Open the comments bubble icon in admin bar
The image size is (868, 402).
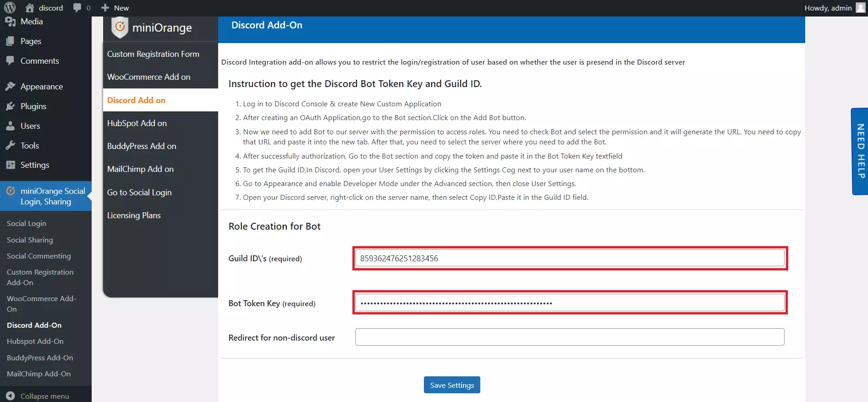[77, 8]
